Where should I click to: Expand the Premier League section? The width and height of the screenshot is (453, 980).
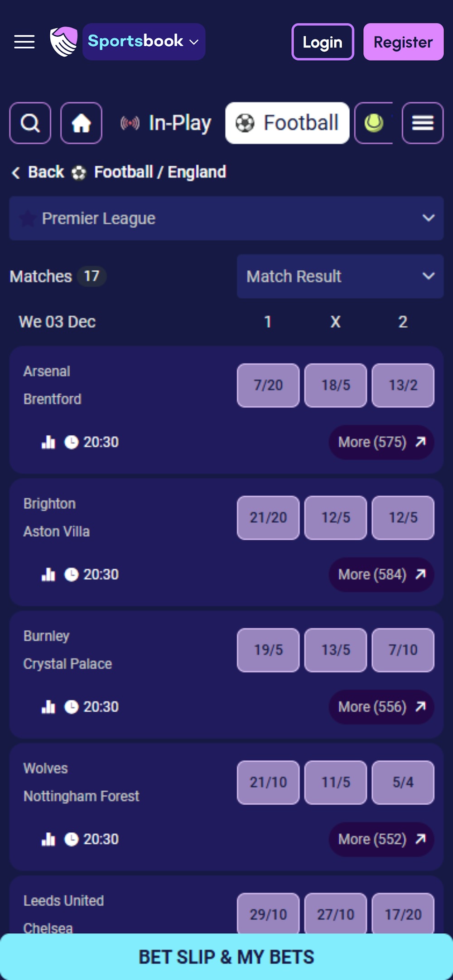(428, 218)
